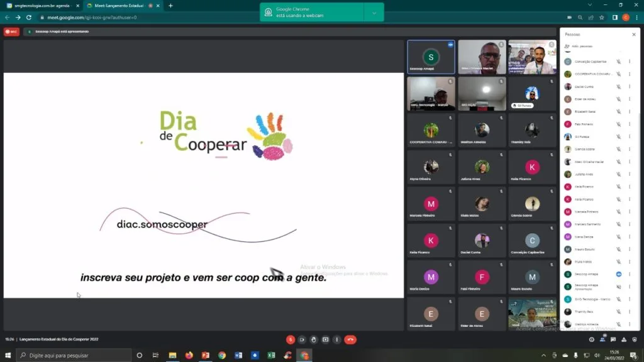Open the activities icon
This screenshot has height=362, width=644.
tap(624, 339)
